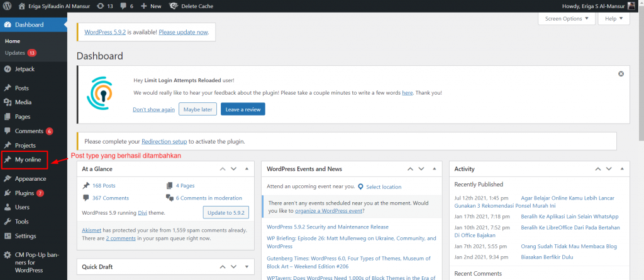Open Updates submenu with 13 badge
The height and width of the screenshot is (280, 644).
pyautogui.click(x=21, y=53)
